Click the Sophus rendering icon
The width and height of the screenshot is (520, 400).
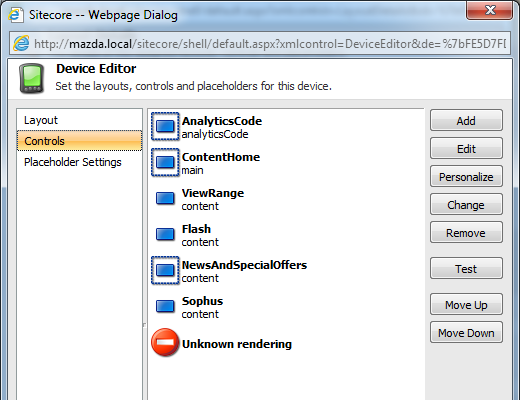click(165, 306)
